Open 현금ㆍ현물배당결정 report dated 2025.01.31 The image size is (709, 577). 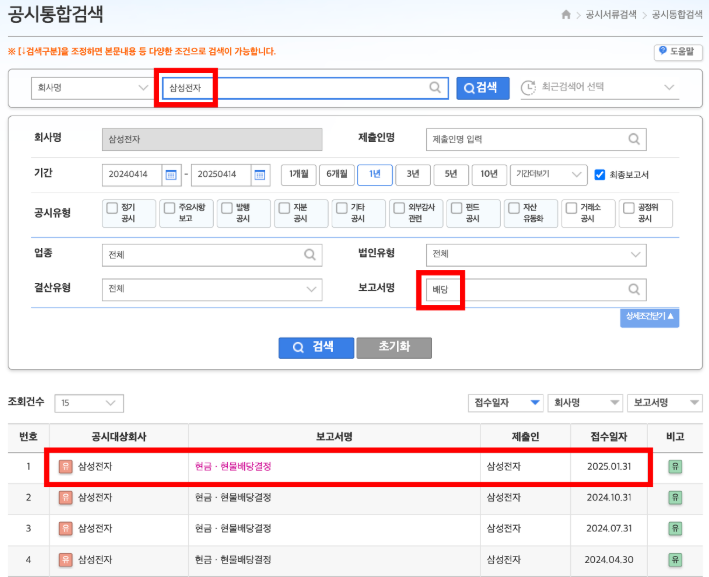point(233,467)
